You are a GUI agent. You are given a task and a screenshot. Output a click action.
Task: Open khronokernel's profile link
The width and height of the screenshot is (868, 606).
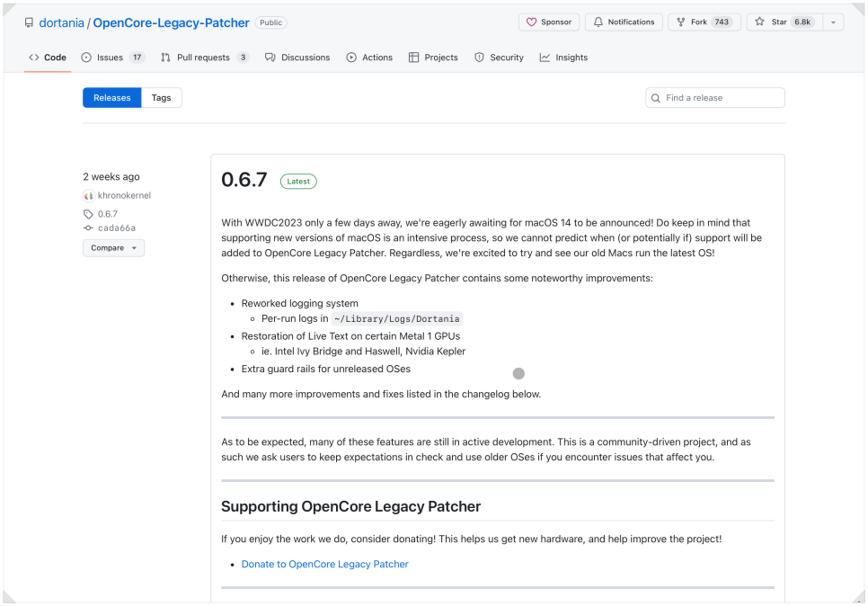(124, 195)
